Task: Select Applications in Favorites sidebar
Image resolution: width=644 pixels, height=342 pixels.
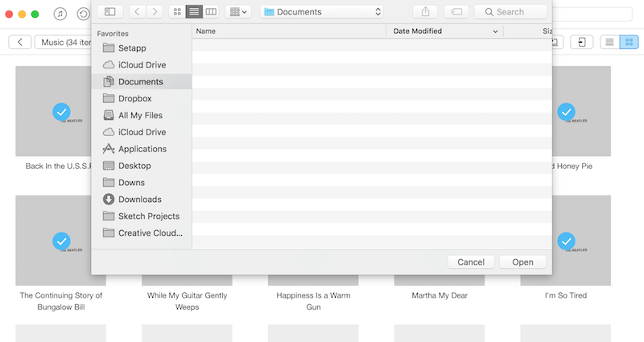Action: [x=142, y=149]
